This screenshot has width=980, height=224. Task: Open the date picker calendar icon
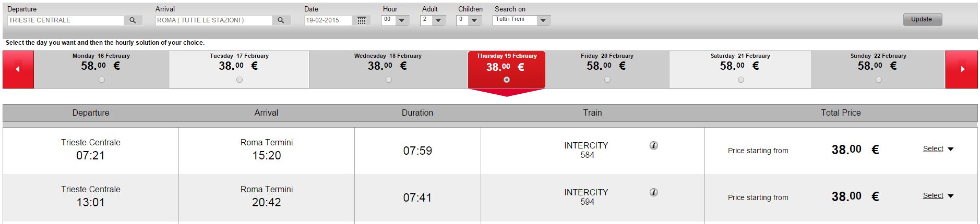(361, 20)
